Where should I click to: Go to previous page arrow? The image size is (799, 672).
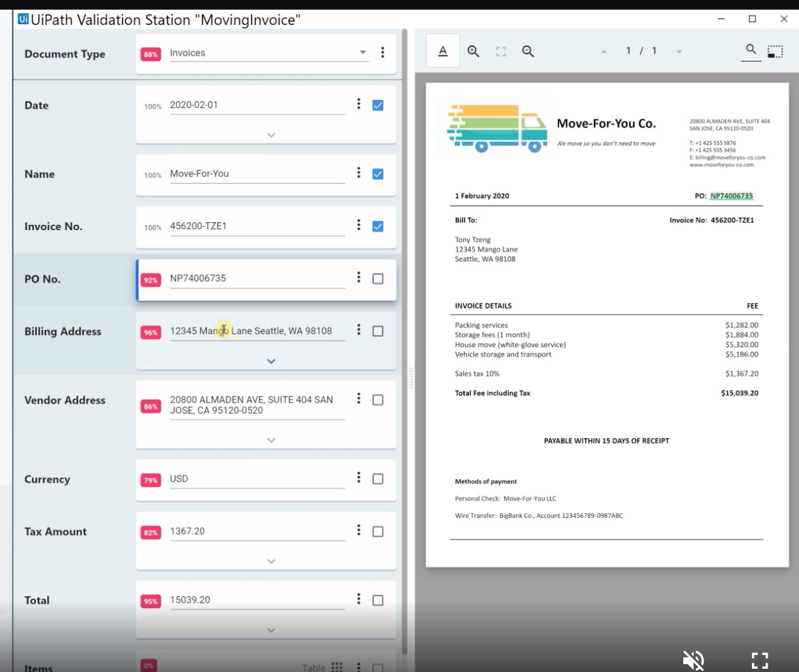pyautogui.click(x=603, y=52)
